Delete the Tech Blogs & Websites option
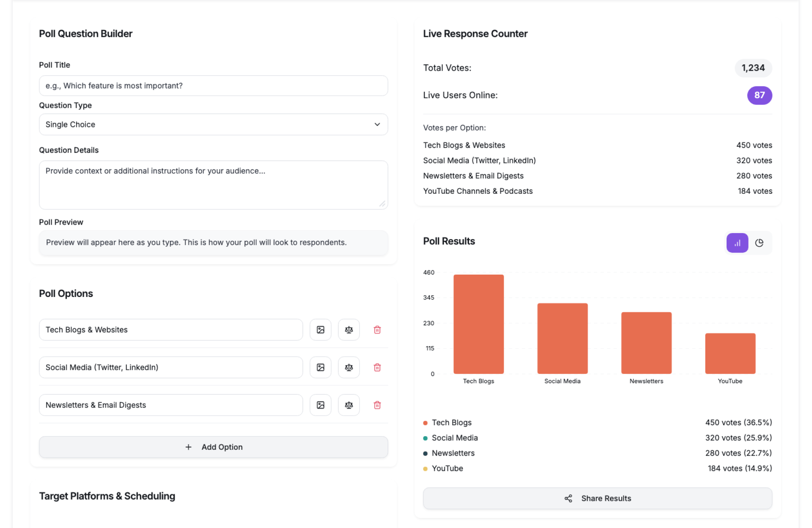Screen dimensions: 812x528 point(377,330)
